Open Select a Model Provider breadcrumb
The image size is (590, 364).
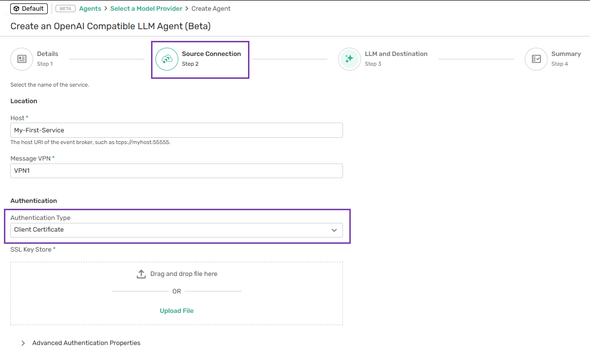146,9
